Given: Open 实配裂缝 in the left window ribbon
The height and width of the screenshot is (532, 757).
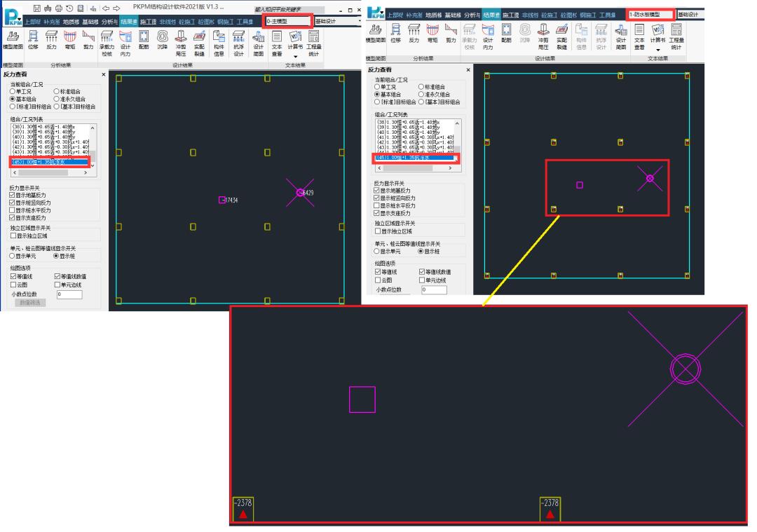Looking at the screenshot, I should coord(199,43).
